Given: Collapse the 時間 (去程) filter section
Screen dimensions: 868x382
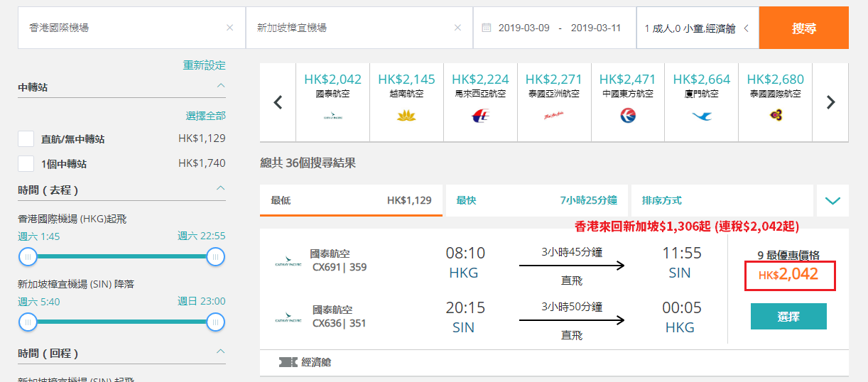Looking at the screenshot, I should coord(221,189).
